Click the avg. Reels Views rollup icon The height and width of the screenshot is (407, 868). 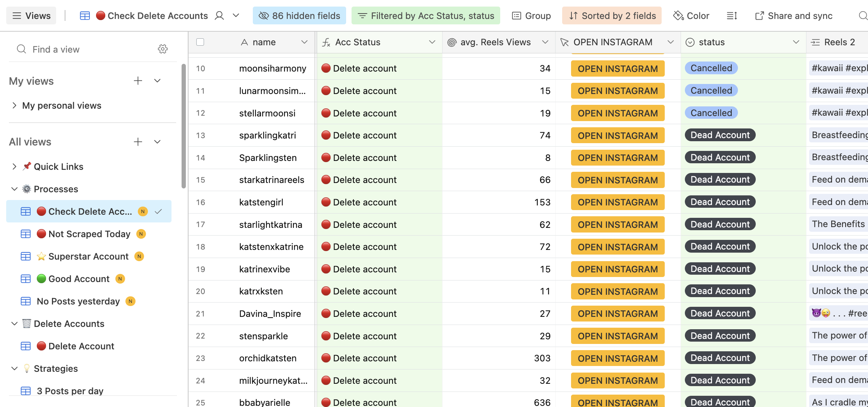tap(451, 42)
